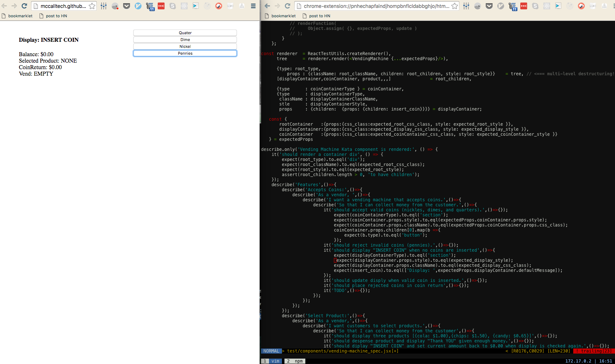
Task: Open the red LastPass extension in right window
Action: [524, 6]
